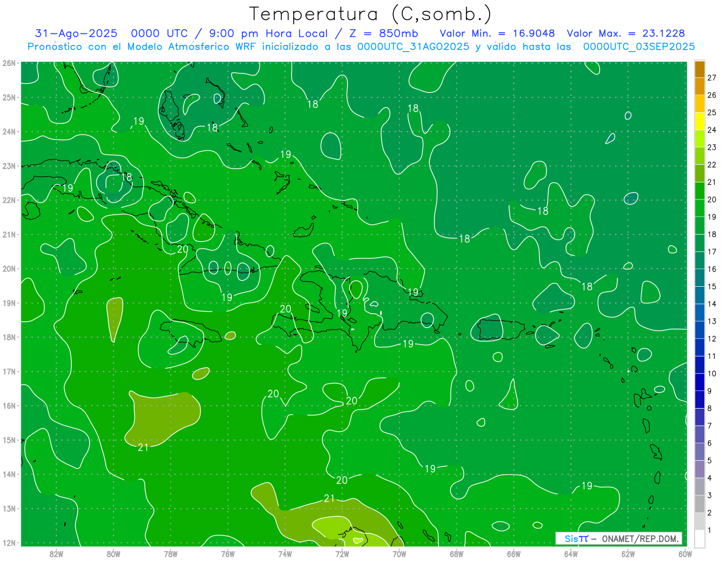Click the 26N latitude axis label
This screenshot has height=562, width=728.
(8, 63)
